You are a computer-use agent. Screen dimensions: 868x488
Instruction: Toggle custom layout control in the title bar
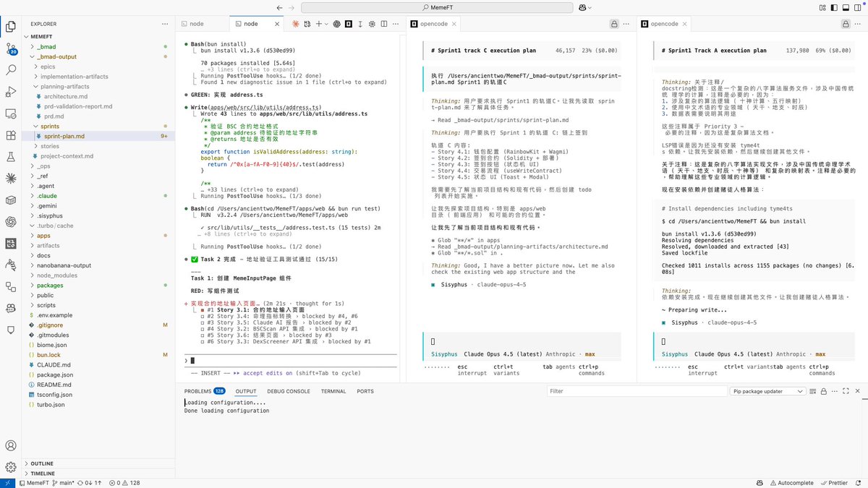click(x=822, y=8)
